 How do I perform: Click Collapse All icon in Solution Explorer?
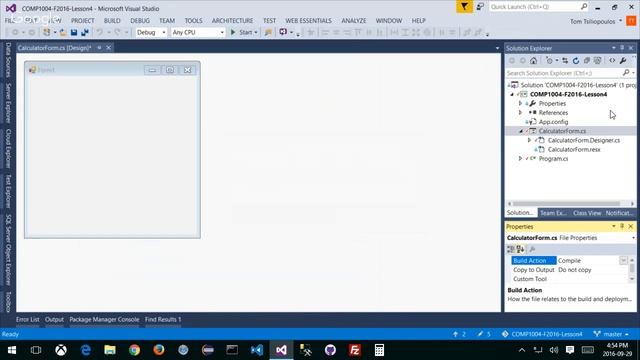[587, 61]
